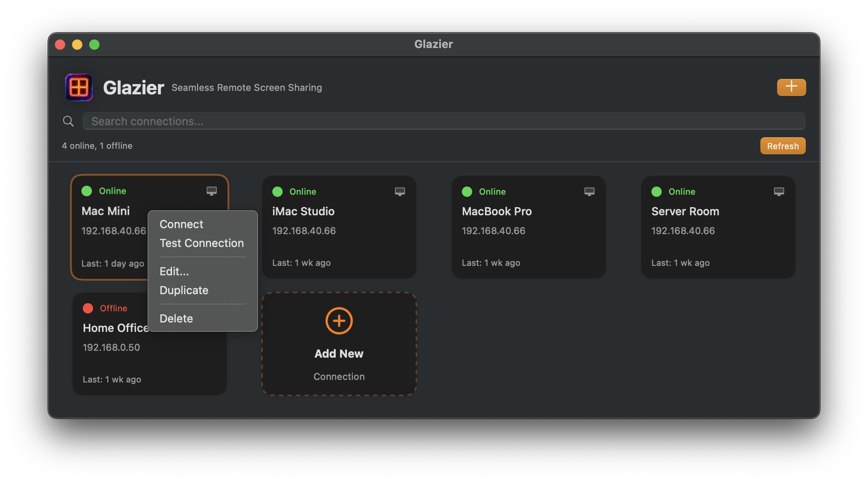Click the monitor icon on Mac Mini card
Viewport: 868px width, 482px height.
pos(212,191)
